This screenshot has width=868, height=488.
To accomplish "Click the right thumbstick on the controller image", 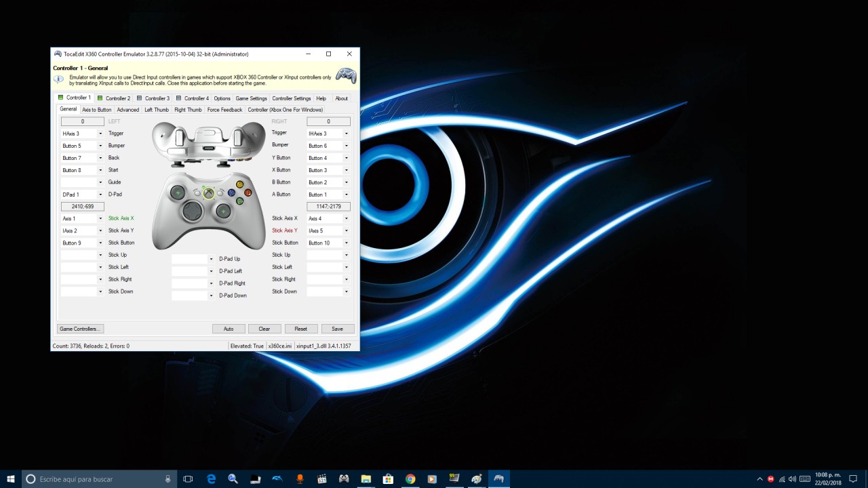I will [x=223, y=211].
